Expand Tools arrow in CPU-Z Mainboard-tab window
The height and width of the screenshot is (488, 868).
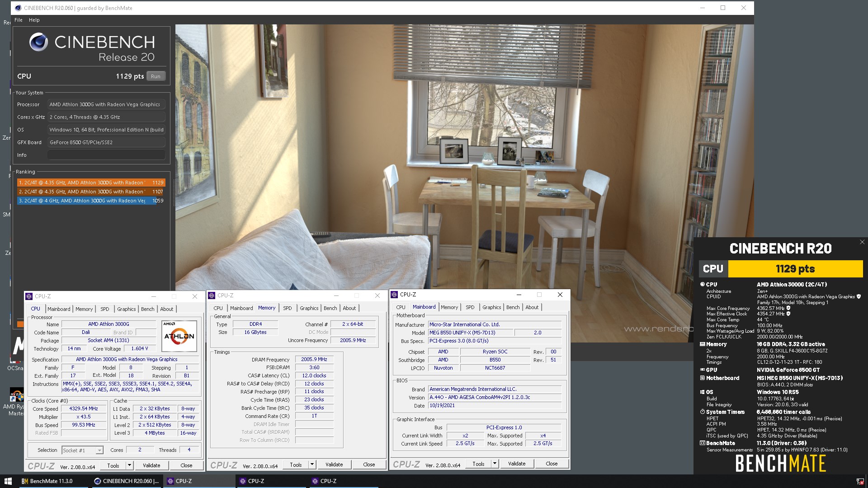point(495,464)
